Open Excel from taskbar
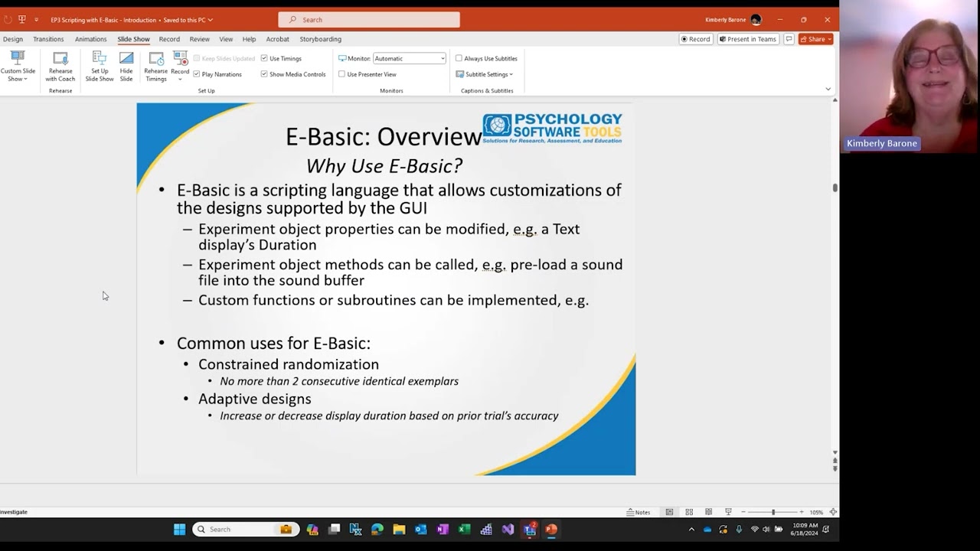The image size is (980, 551). click(x=464, y=529)
